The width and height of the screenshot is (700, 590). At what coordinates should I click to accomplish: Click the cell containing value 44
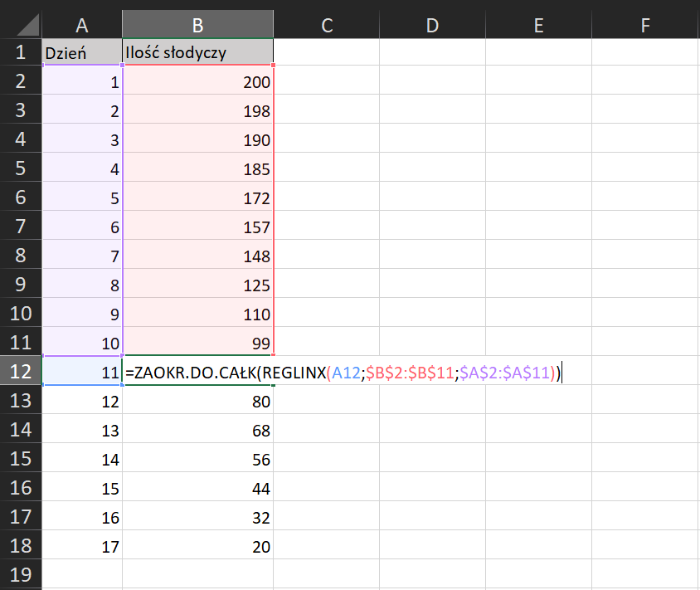point(197,488)
